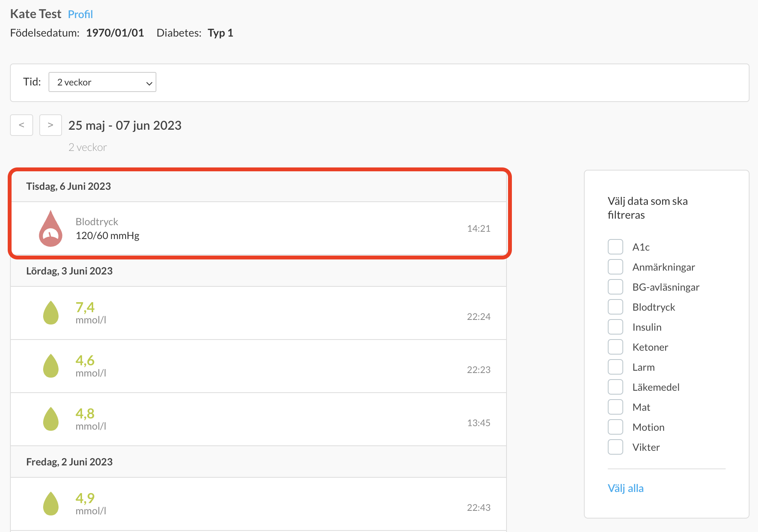Image resolution: width=758 pixels, height=532 pixels.
Task: Check the A1c filter checkbox
Action: click(615, 247)
